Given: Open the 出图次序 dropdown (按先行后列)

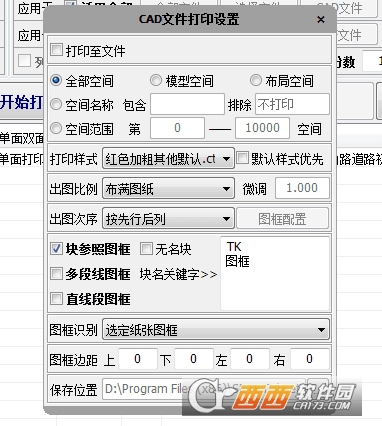Looking at the screenshot, I should coord(168,219).
